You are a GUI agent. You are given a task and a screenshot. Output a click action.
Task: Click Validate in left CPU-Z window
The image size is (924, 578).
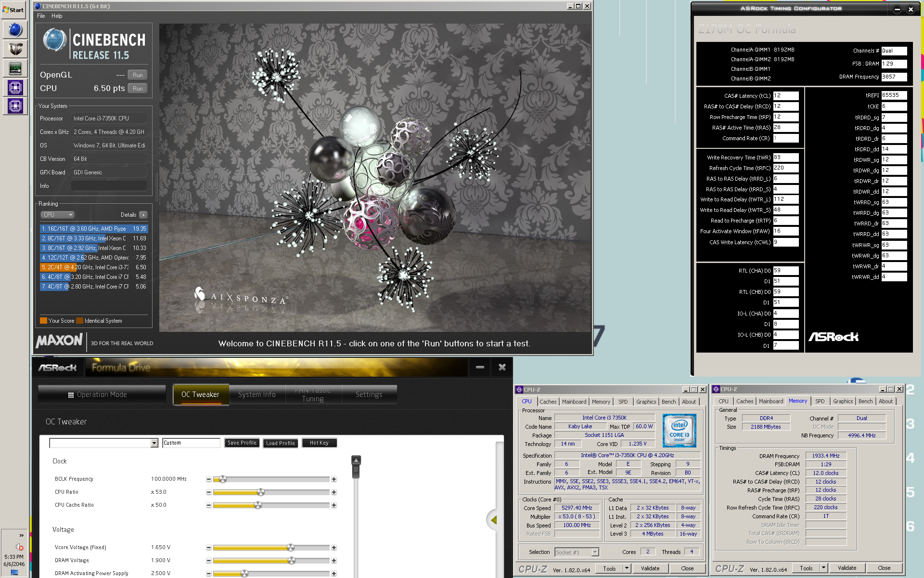click(650, 568)
